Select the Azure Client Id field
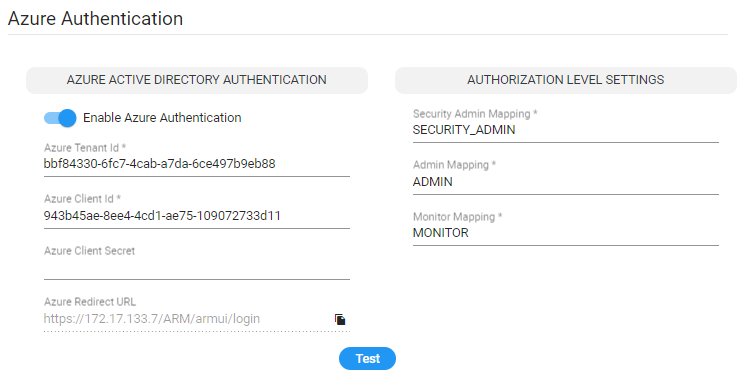 pos(197,216)
